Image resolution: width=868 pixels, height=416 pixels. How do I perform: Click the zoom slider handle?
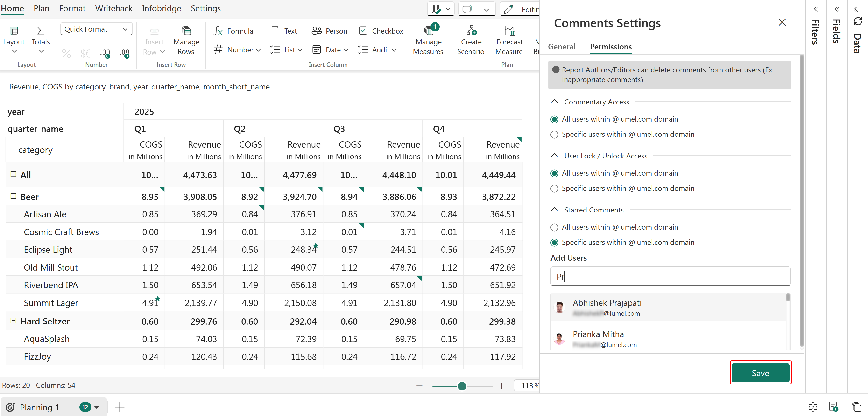(x=462, y=386)
